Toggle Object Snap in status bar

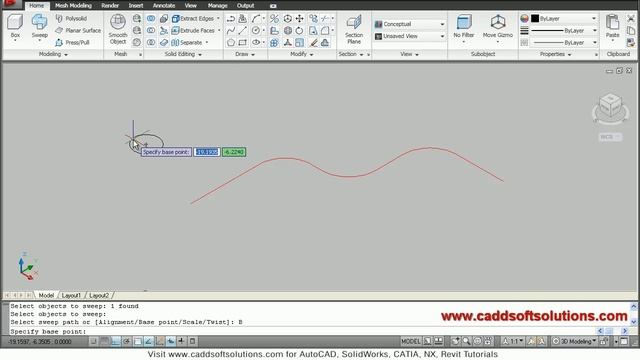point(138,341)
